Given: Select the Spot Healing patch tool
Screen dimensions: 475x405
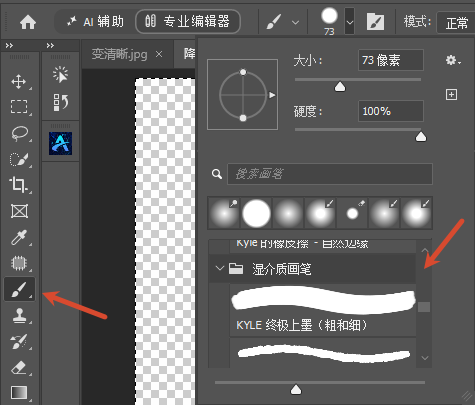Looking at the screenshot, I should point(19,263).
